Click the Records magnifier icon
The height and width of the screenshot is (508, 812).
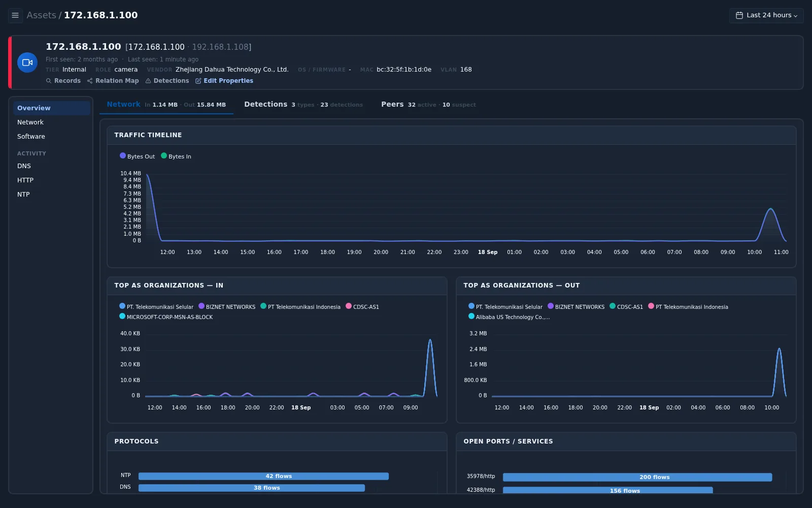(x=49, y=81)
